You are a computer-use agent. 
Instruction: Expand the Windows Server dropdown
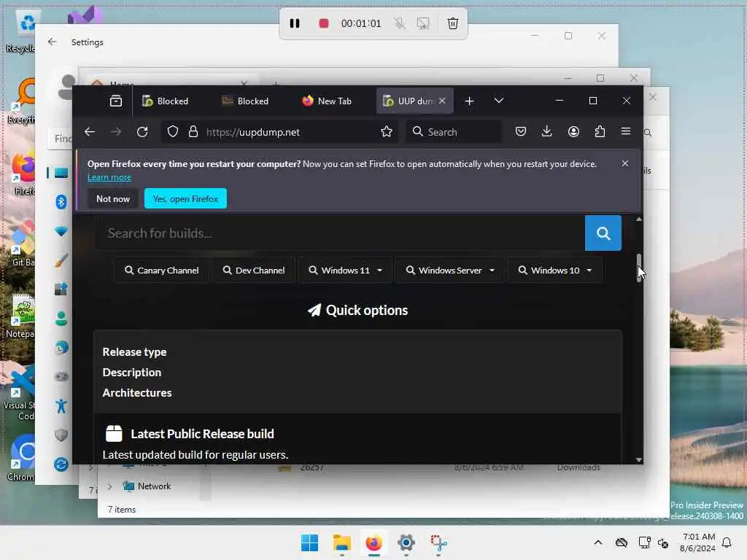tap(449, 270)
